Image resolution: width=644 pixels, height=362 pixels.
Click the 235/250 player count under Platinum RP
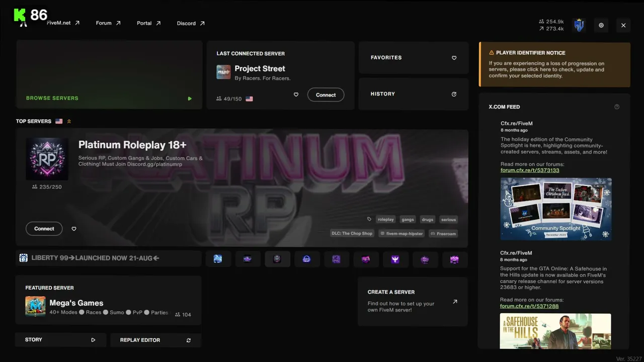pyautogui.click(x=47, y=187)
